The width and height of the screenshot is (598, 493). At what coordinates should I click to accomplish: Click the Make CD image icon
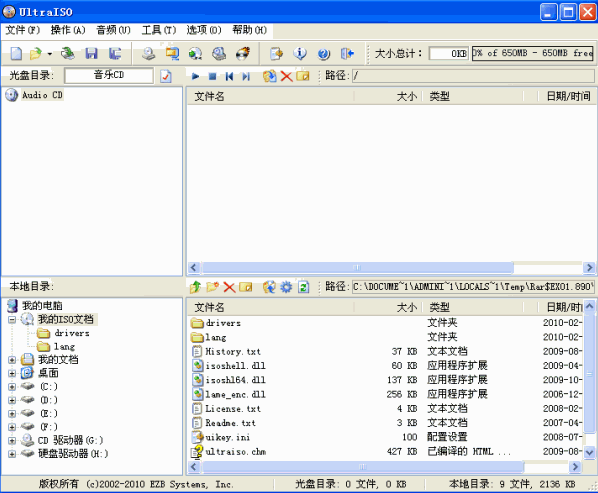(x=148, y=53)
